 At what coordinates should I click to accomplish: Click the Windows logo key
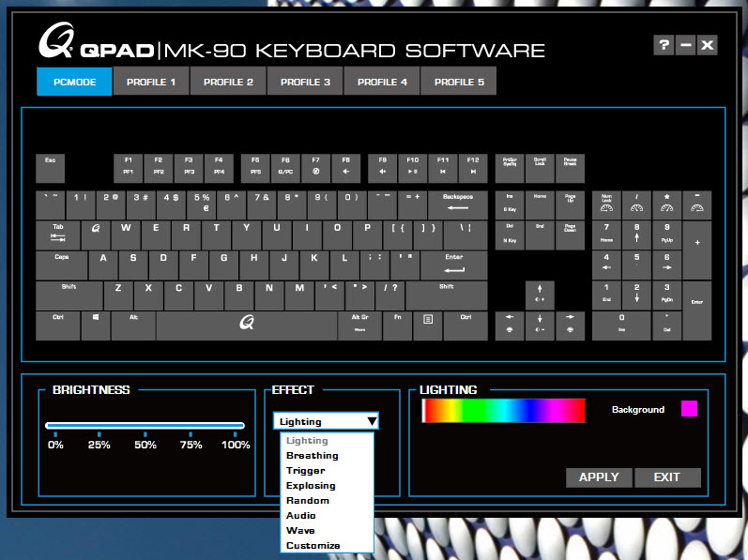pos(96,325)
